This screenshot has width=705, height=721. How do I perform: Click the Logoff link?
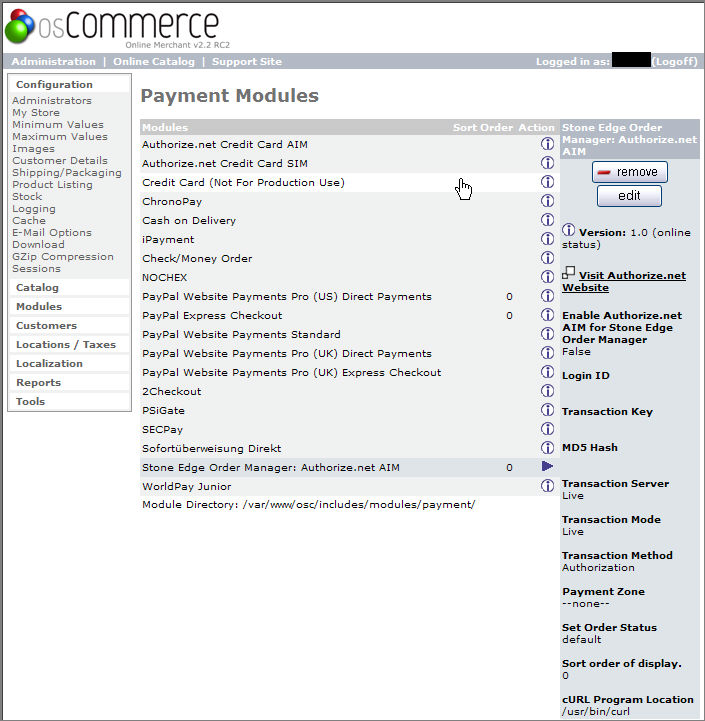coord(675,62)
